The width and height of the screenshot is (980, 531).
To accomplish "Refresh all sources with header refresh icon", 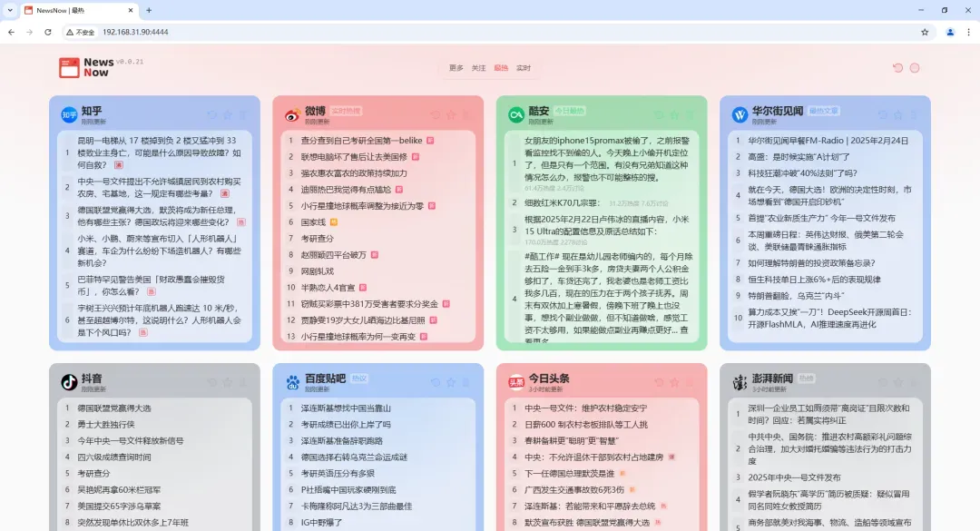I will pos(898,67).
